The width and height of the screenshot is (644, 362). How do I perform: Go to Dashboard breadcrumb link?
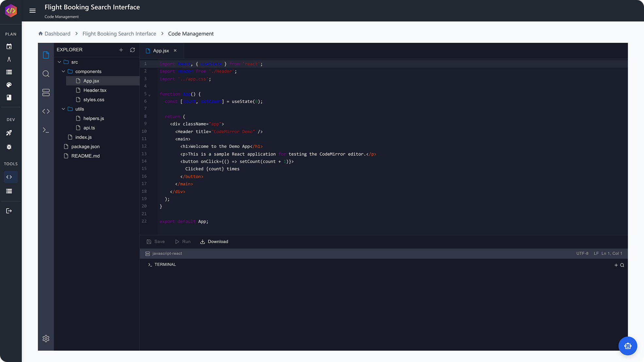57,34
